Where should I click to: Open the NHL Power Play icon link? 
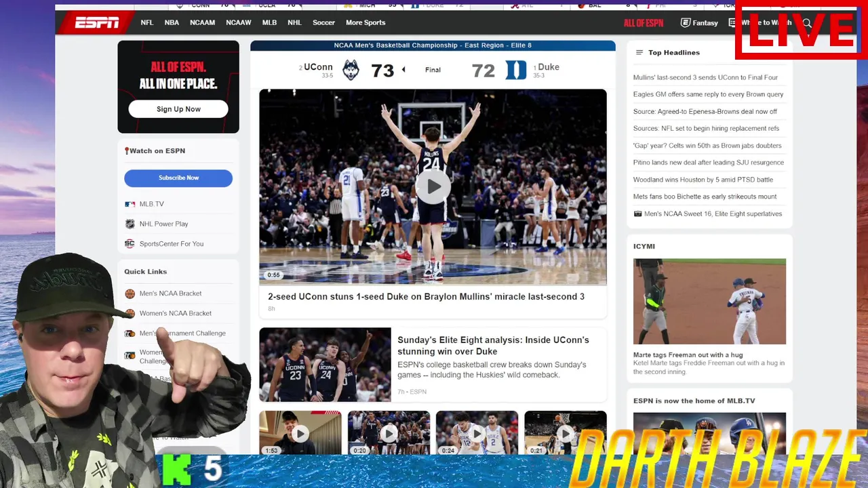point(130,224)
